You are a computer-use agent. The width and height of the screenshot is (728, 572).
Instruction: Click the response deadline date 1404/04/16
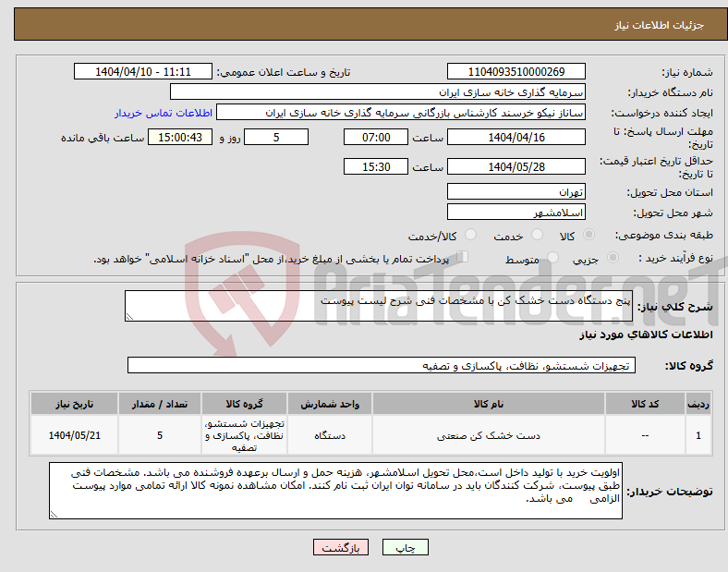pos(516,137)
